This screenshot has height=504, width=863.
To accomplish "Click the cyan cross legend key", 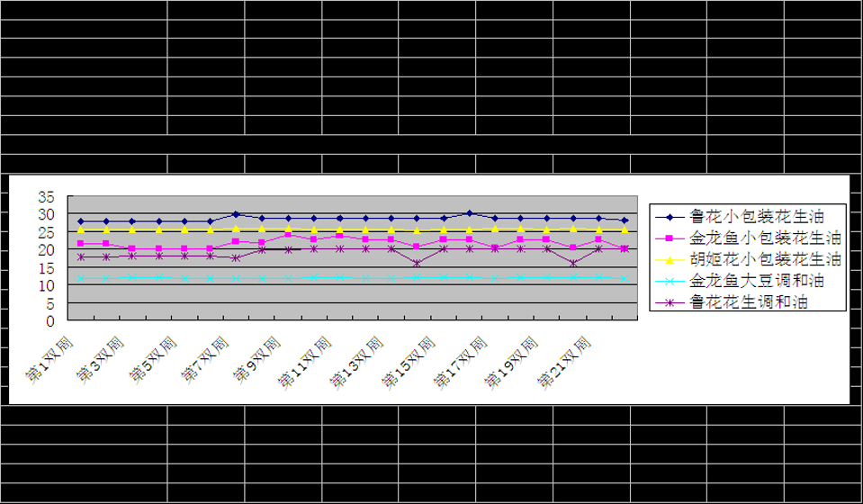I will pos(670,281).
